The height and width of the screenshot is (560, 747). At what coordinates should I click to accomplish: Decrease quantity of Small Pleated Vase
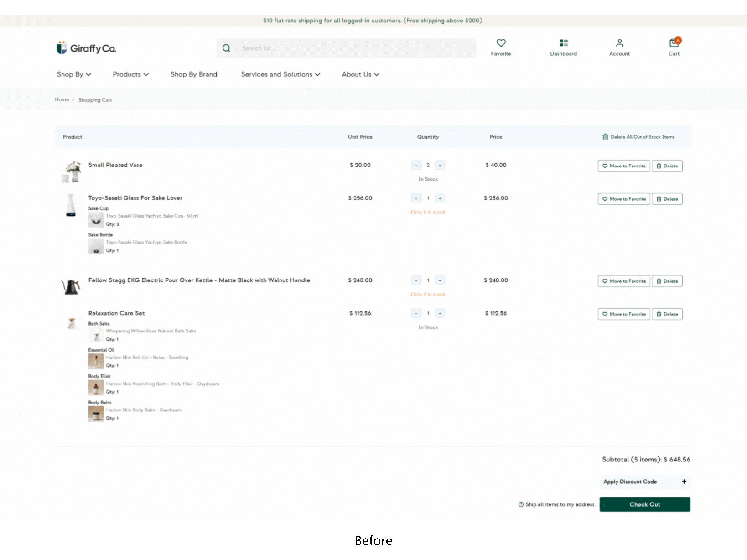(x=416, y=165)
